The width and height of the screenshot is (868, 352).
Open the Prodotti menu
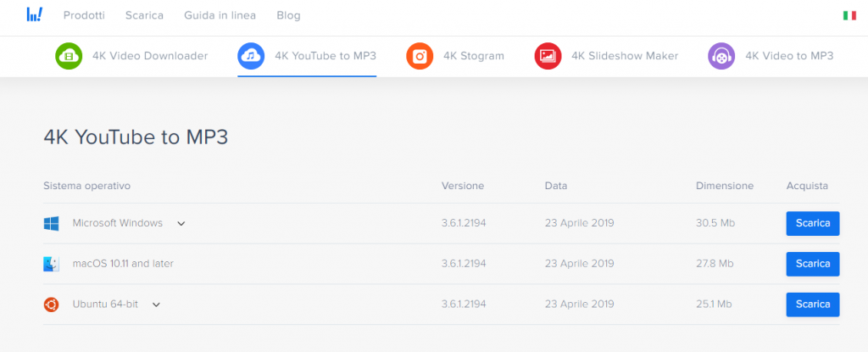[84, 15]
